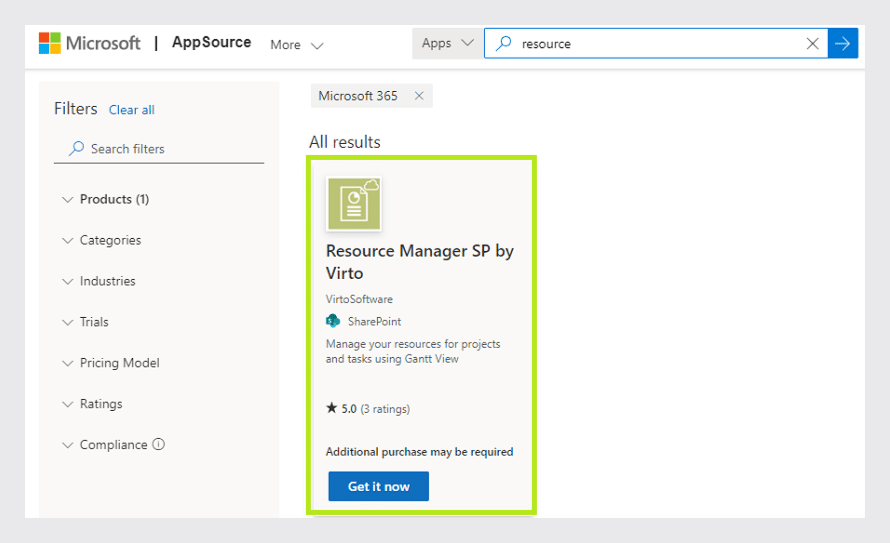Click the SharePoint product icon
The image size is (890, 543).
click(x=333, y=321)
